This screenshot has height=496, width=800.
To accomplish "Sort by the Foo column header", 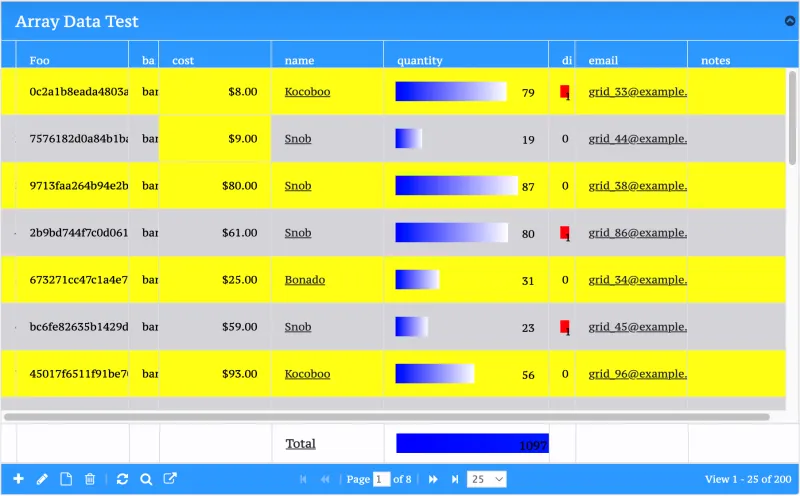I will (39, 60).
